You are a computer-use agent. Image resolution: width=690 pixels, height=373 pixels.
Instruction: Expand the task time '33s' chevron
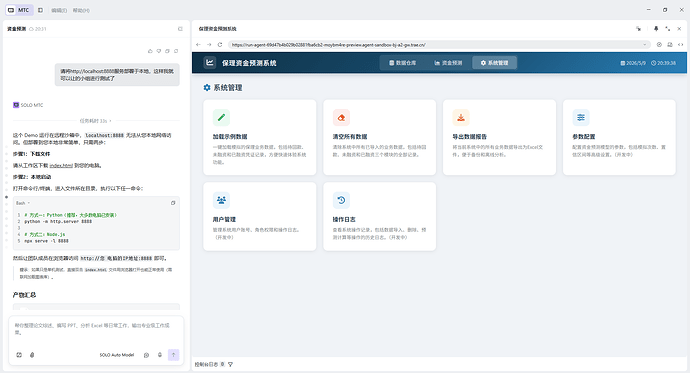click(x=110, y=121)
